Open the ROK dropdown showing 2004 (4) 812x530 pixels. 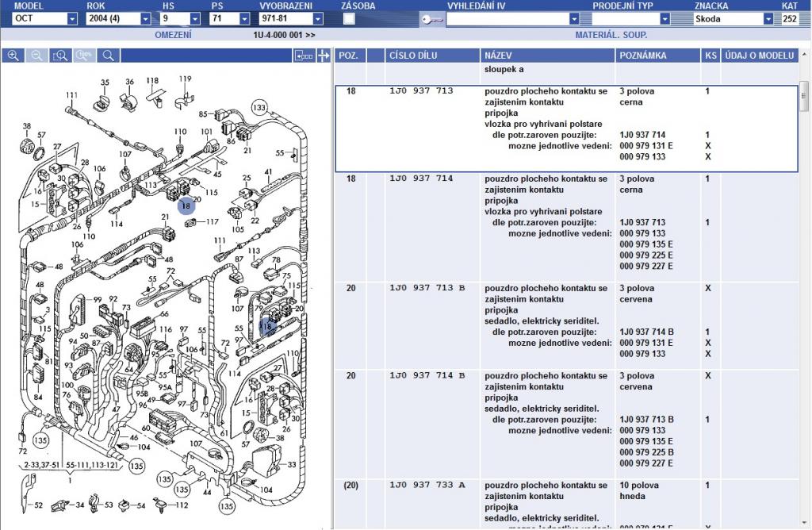146,19
